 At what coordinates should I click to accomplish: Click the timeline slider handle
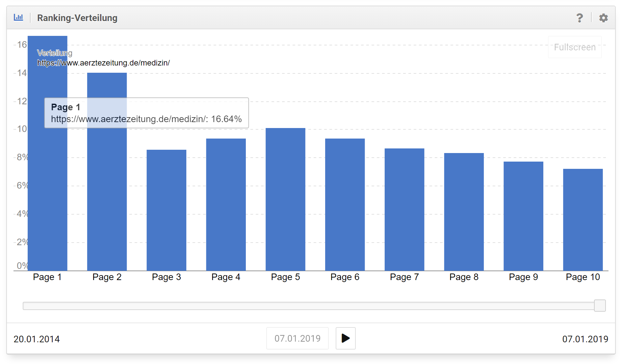[x=600, y=306]
